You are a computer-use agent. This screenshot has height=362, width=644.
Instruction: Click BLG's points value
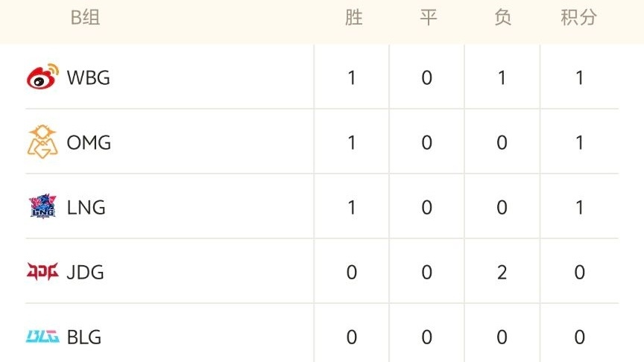[579, 337]
